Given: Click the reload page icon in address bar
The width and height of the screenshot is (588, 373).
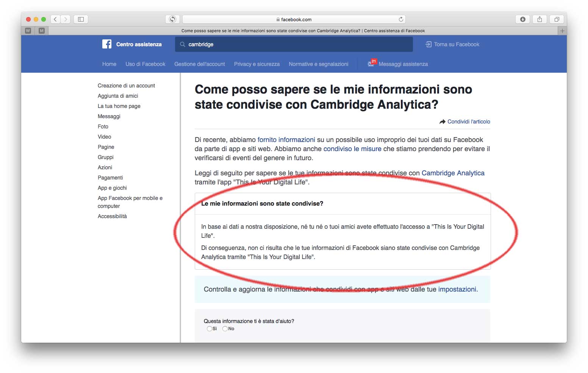Looking at the screenshot, I should point(401,19).
